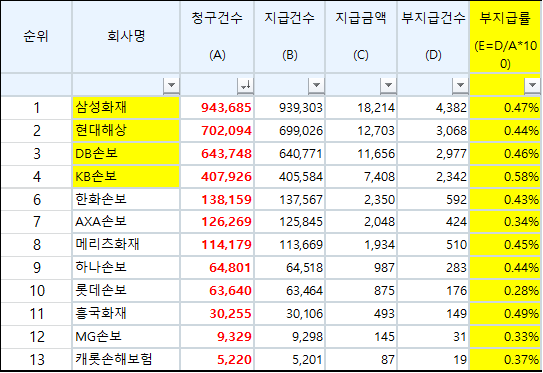Screen dimensions: 543x373
Task: Click the MG손보 company cell
Action: [126, 337]
